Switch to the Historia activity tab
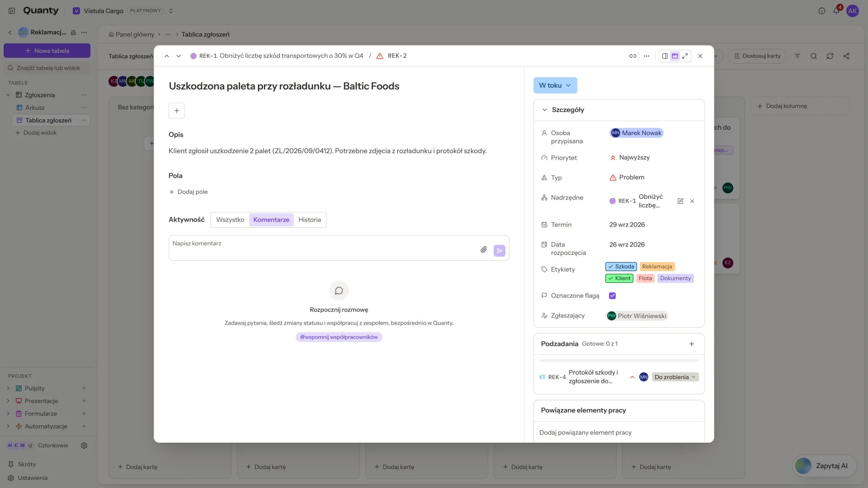The height and width of the screenshot is (488, 868). click(x=310, y=220)
